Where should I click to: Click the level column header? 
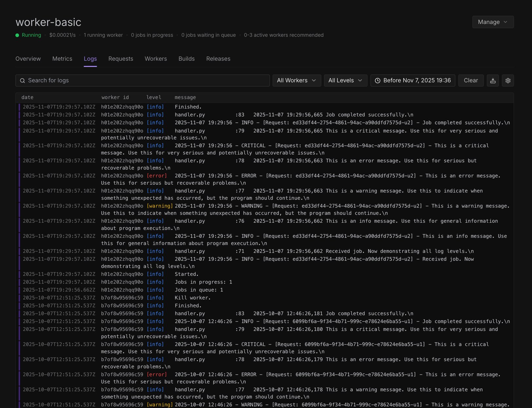click(x=154, y=97)
